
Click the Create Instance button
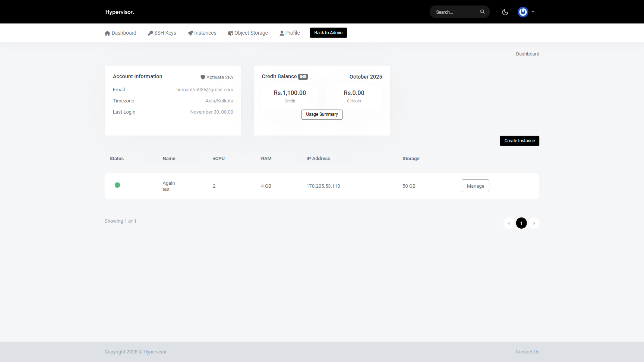(519, 141)
